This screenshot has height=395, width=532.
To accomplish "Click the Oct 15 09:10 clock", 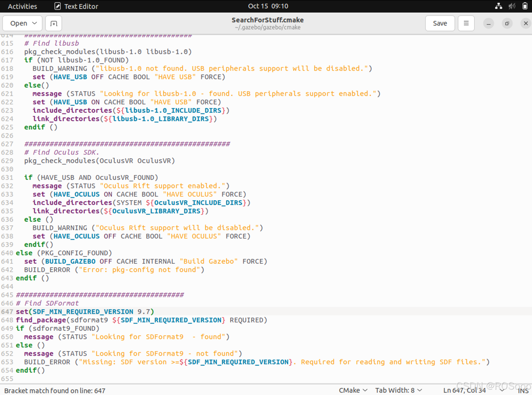I will click(x=268, y=6).
